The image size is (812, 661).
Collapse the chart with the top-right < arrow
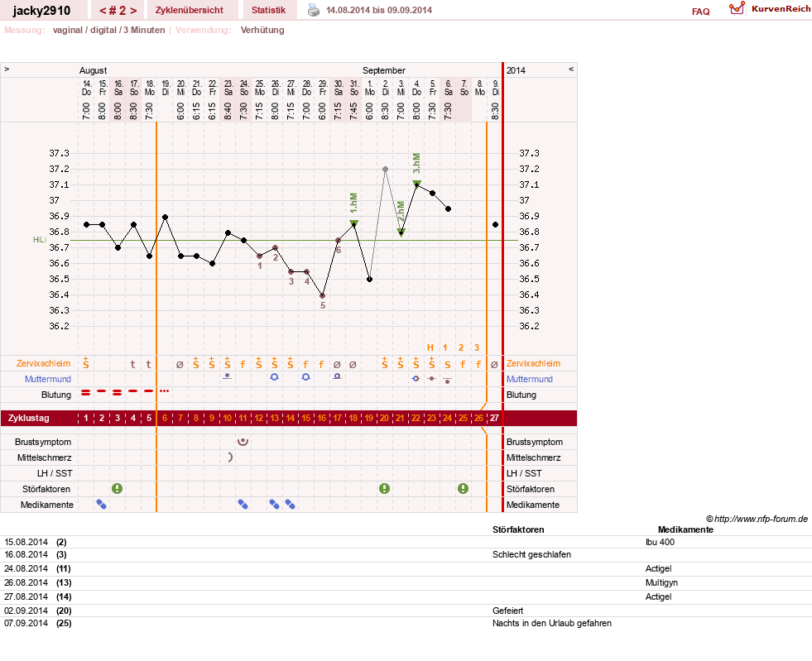pos(571,69)
